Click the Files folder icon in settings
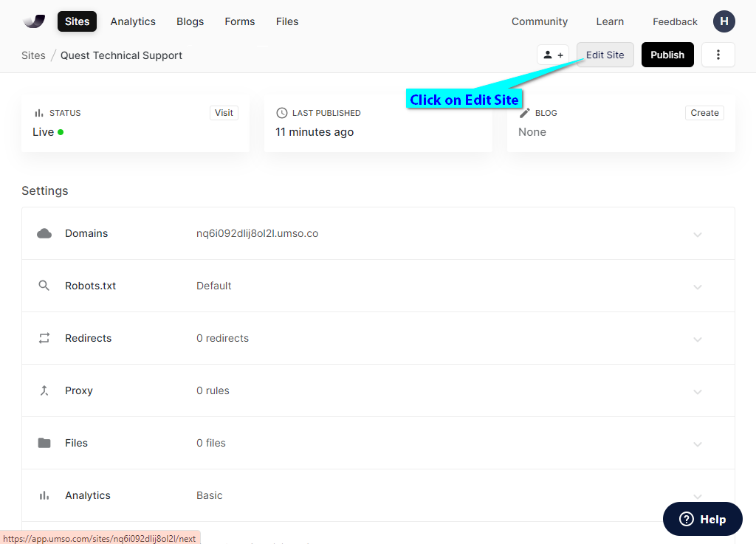Viewport: 756px width, 544px height. tap(44, 443)
